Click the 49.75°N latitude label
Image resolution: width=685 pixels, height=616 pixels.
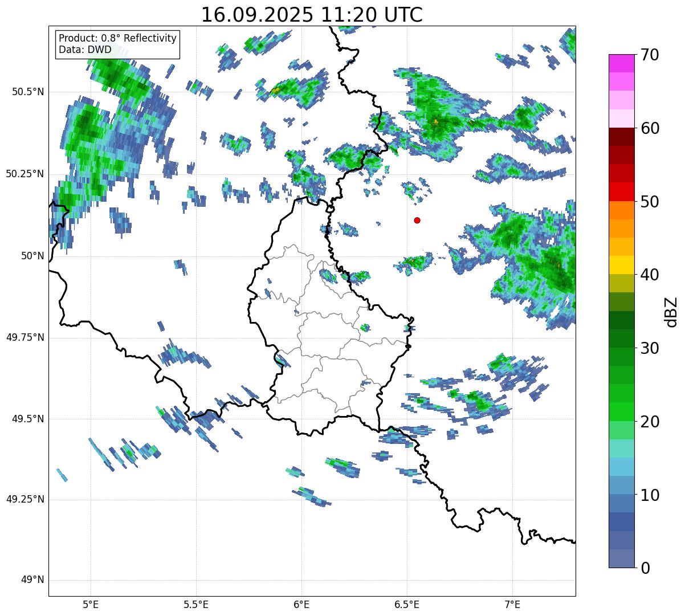click(25, 337)
